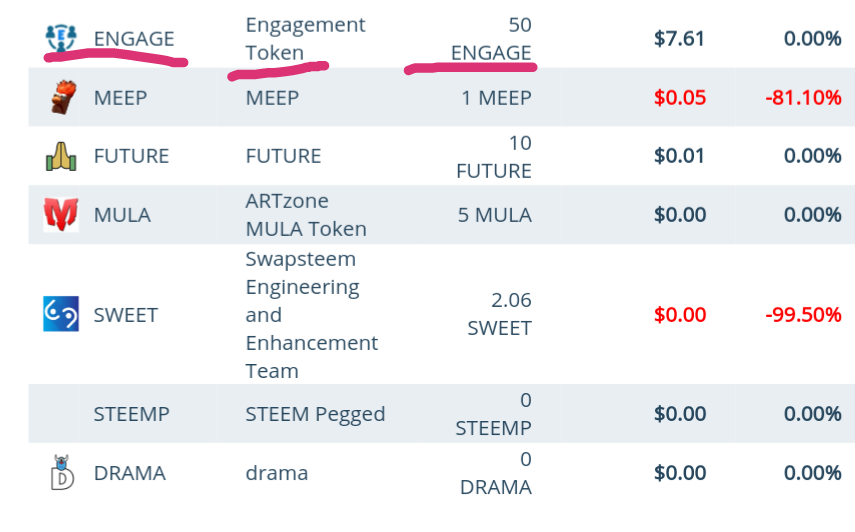Click the STEEM Pegged name cell

(x=315, y=414)
